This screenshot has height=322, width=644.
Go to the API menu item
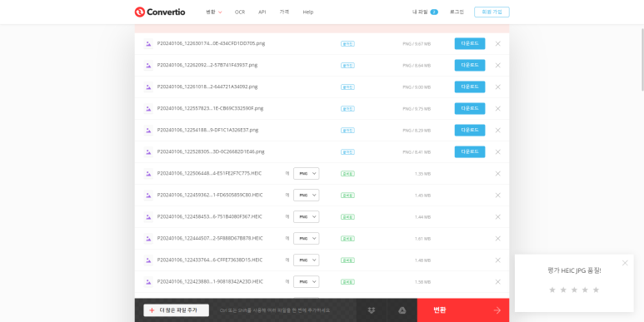(x=262, y=12)
